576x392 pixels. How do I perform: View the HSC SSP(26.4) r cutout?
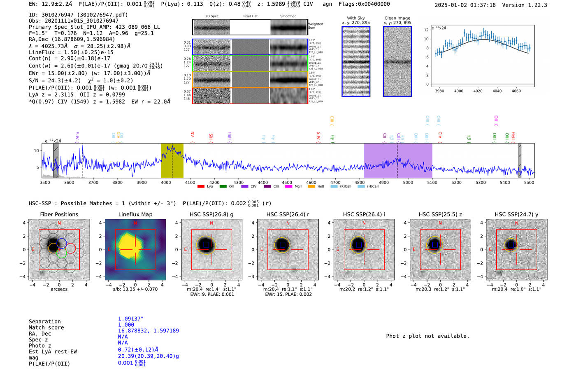288,250
